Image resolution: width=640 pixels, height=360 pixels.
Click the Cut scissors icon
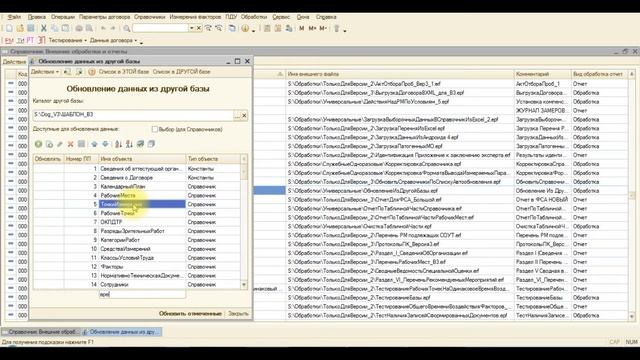[44, 28]
